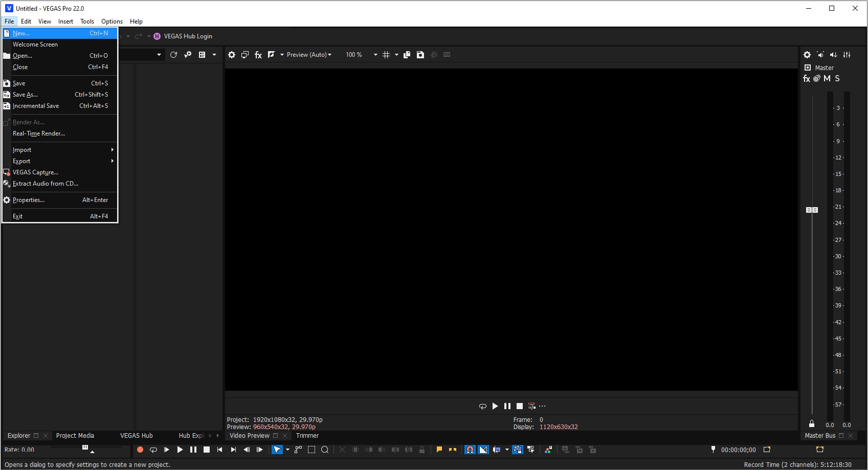Viewport: 868px width, 470px height.
Task: Open the Edit menu
Action: 26,21
